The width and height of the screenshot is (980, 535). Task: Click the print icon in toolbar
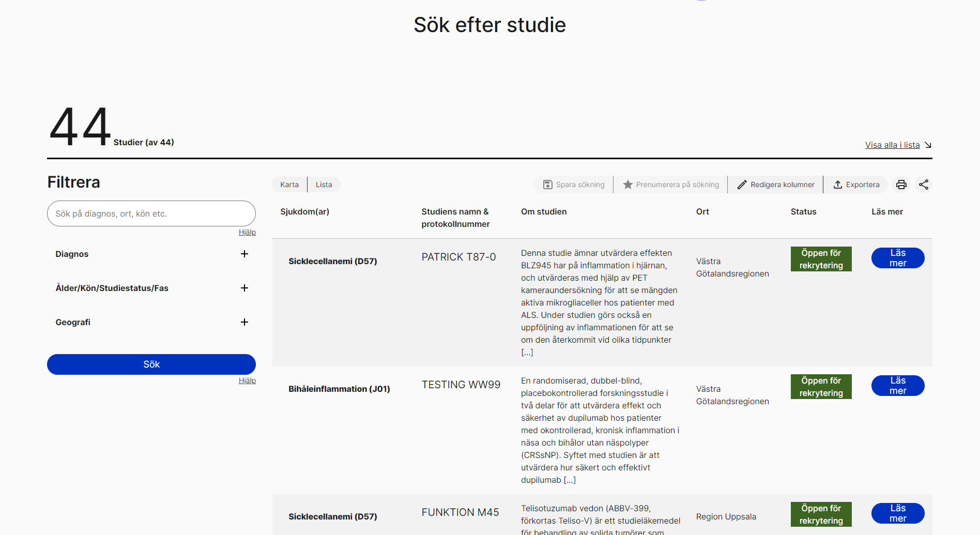click(x=901, y=185)
